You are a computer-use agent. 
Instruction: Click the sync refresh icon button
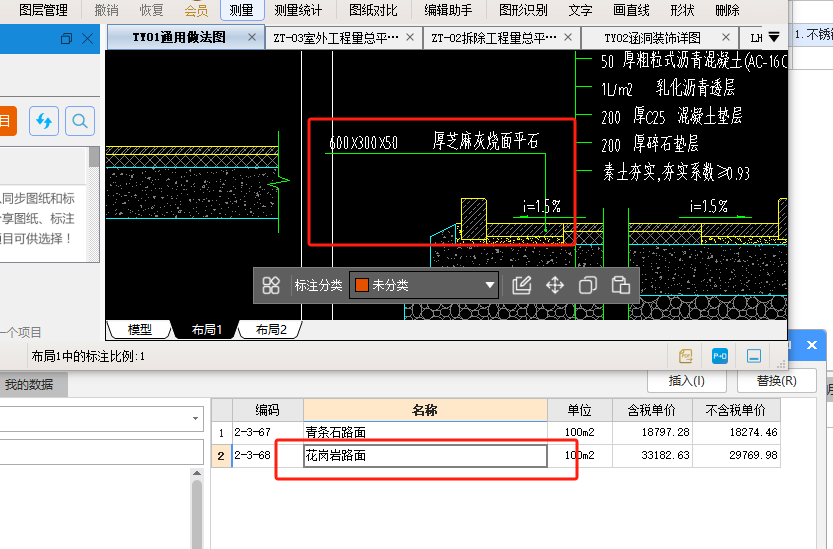44,121
